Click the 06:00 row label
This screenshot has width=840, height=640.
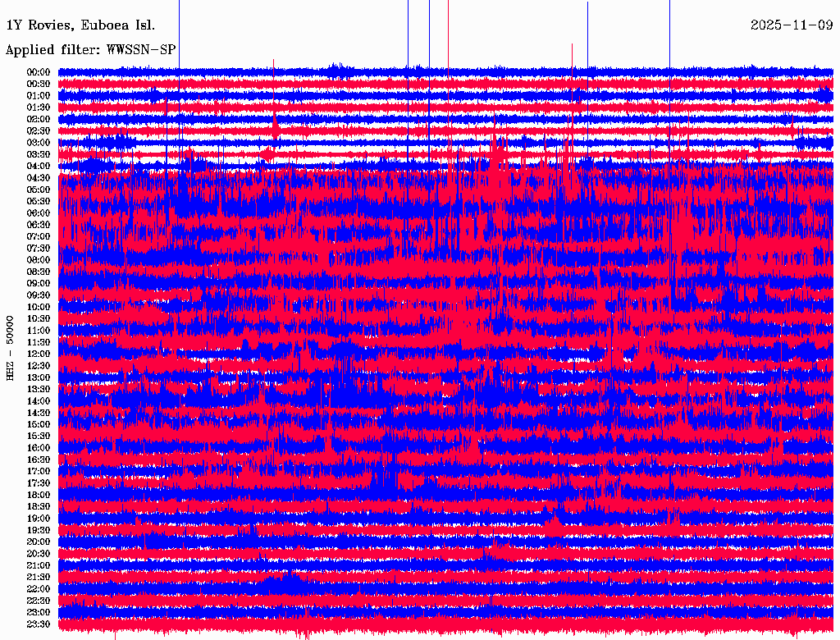[38, 213]
